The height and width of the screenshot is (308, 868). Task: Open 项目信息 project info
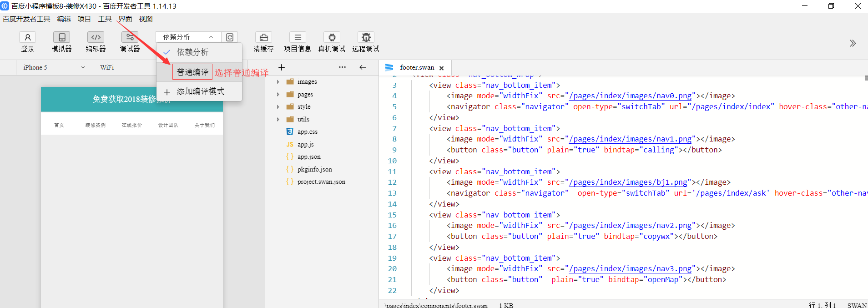pos(298,37)
